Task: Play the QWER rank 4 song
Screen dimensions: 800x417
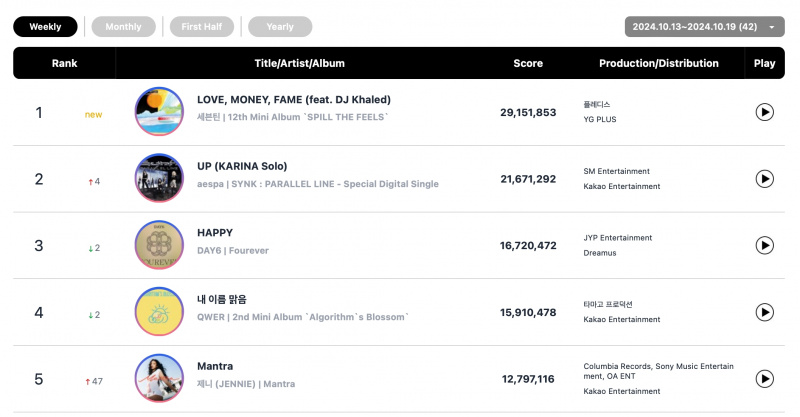Action: click(x=764, y=312)
